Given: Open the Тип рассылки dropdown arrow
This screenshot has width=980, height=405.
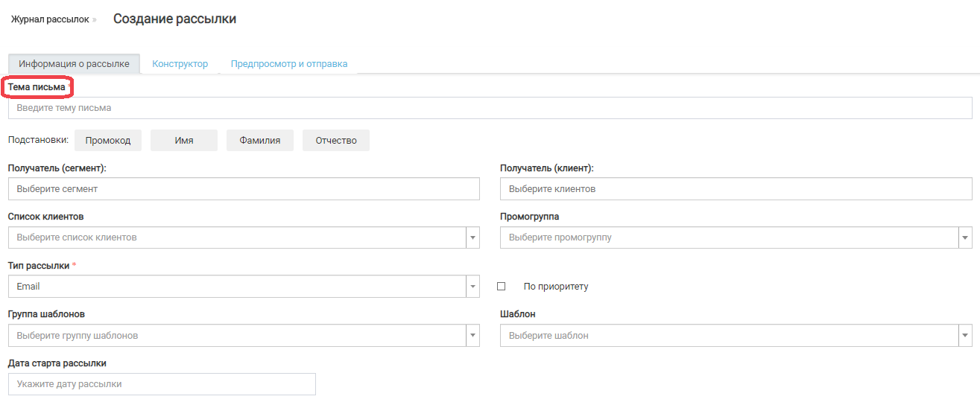Looking at the screenshot, I should click(472, 287).
